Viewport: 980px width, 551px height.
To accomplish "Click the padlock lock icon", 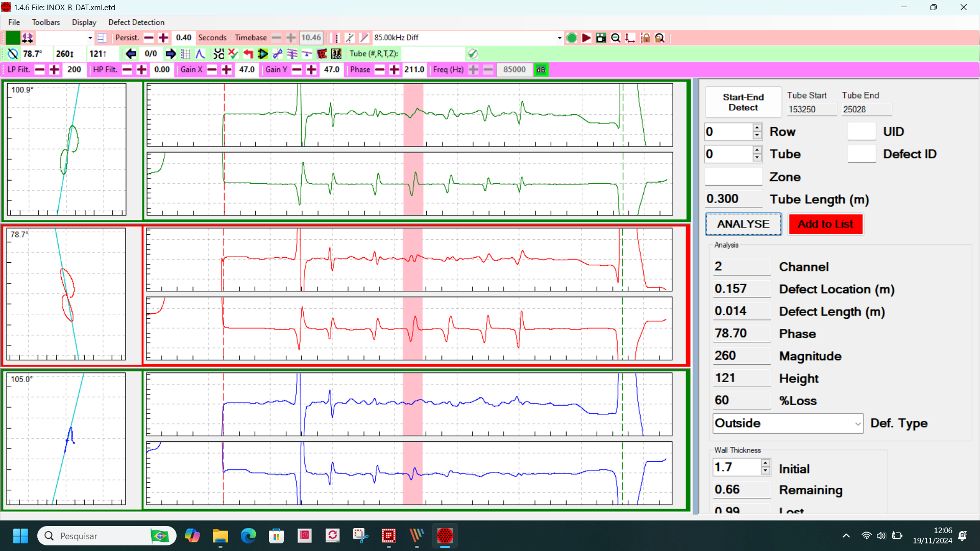I will 646,38.
